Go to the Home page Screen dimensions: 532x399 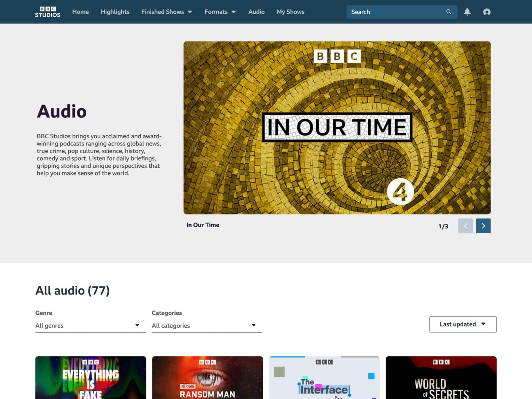point(81,12)
